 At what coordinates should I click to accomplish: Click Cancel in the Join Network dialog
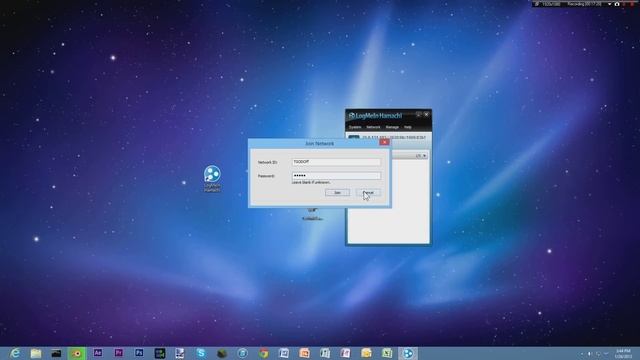point(368,192)
